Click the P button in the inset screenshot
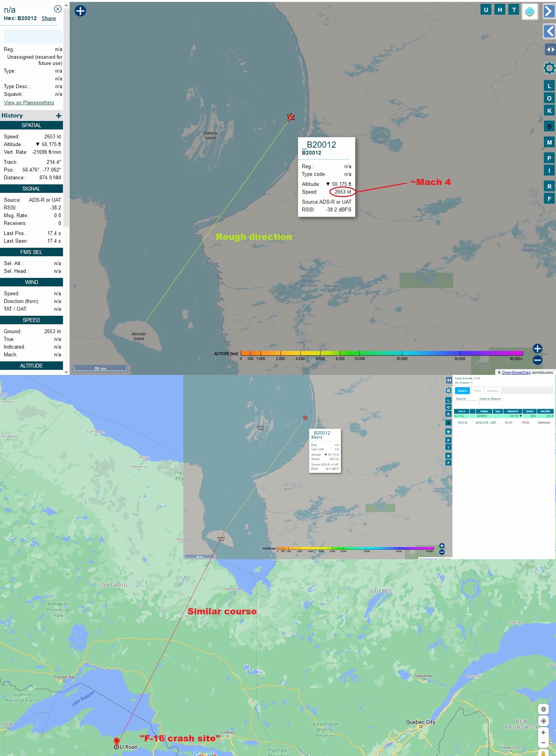556x756 pixels. click(x=448, y=440)
